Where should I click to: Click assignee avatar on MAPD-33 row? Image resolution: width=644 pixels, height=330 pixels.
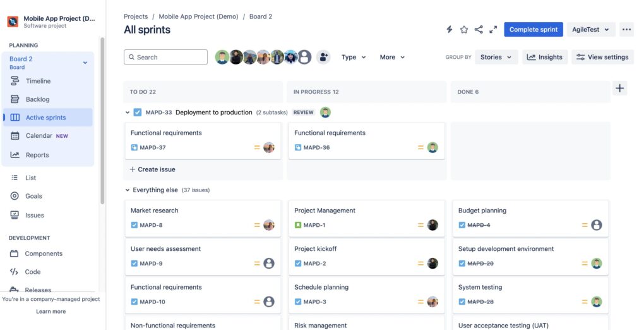[x=325, y=113]
